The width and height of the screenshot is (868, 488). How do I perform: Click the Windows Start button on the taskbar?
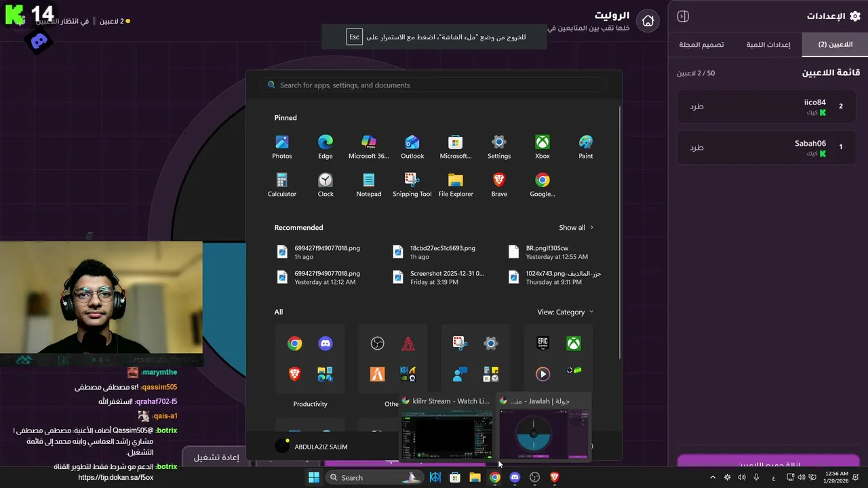click(x=314, y=477)
